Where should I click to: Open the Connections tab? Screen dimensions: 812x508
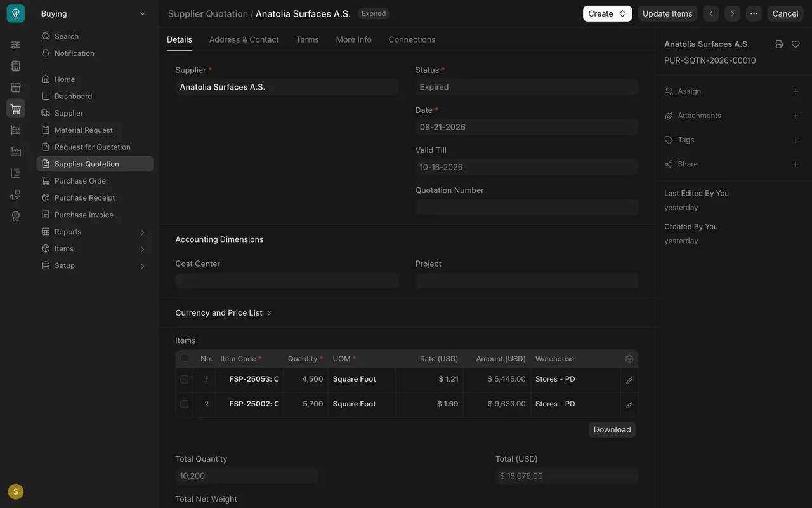click(x=412, y=39)
